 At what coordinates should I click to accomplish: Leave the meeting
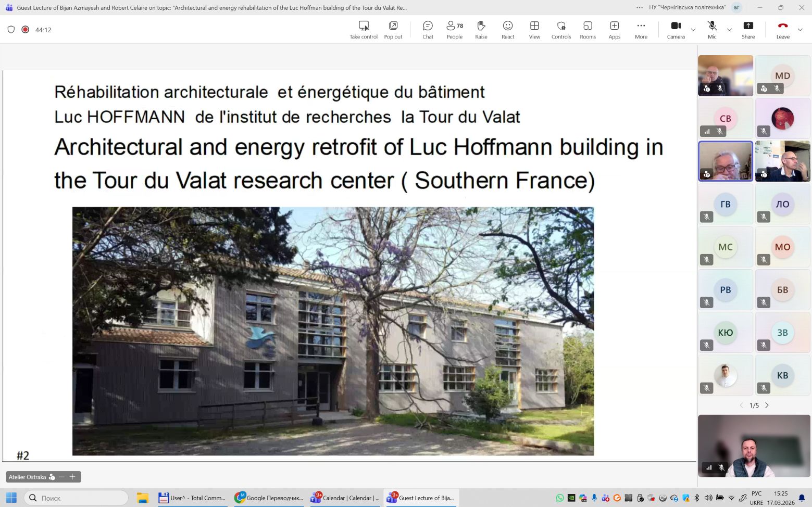coord(783,30)
